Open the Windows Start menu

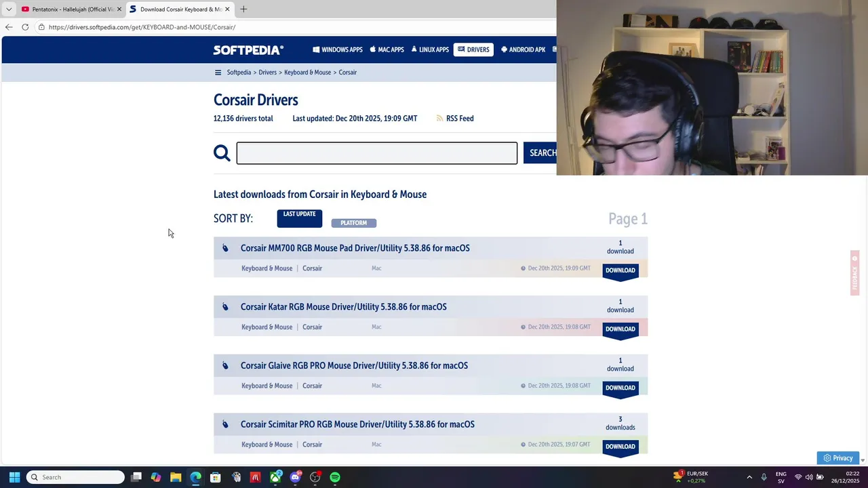point(14,477)
